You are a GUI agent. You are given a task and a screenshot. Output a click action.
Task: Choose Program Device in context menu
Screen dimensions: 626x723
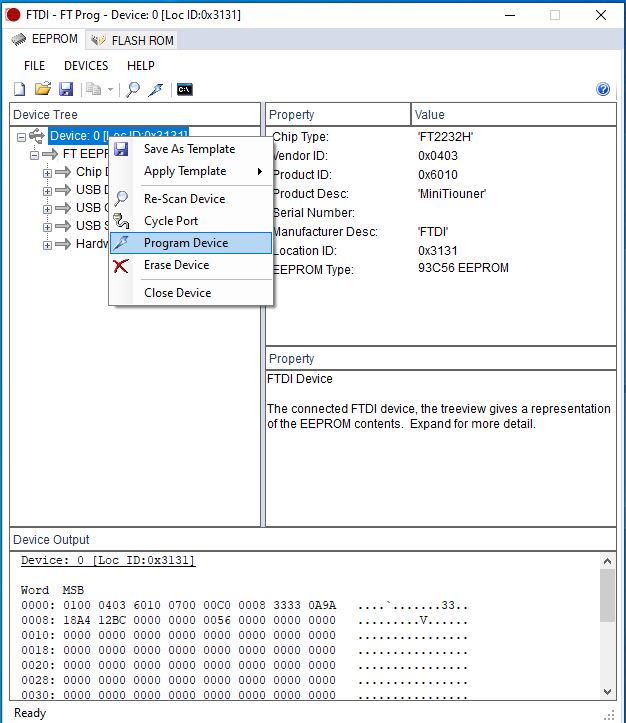click(x=191, y=243)
